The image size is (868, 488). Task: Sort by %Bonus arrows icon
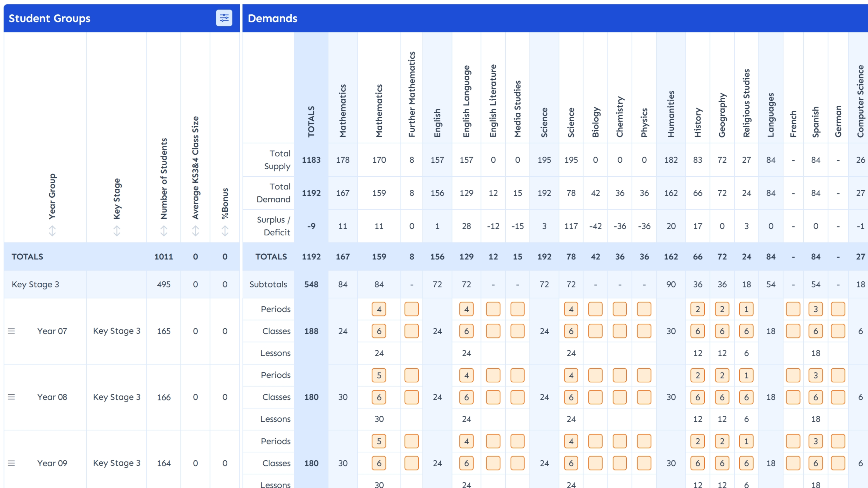(225, 231)
